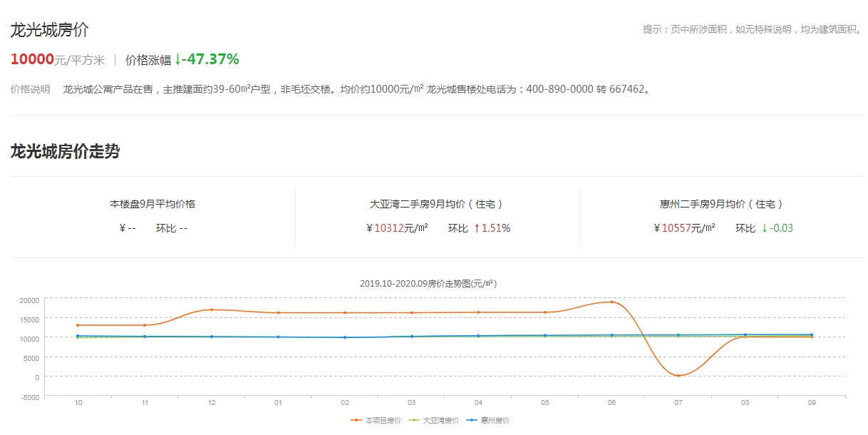Click the blue data point at month 02

click(x=345, y=337)
